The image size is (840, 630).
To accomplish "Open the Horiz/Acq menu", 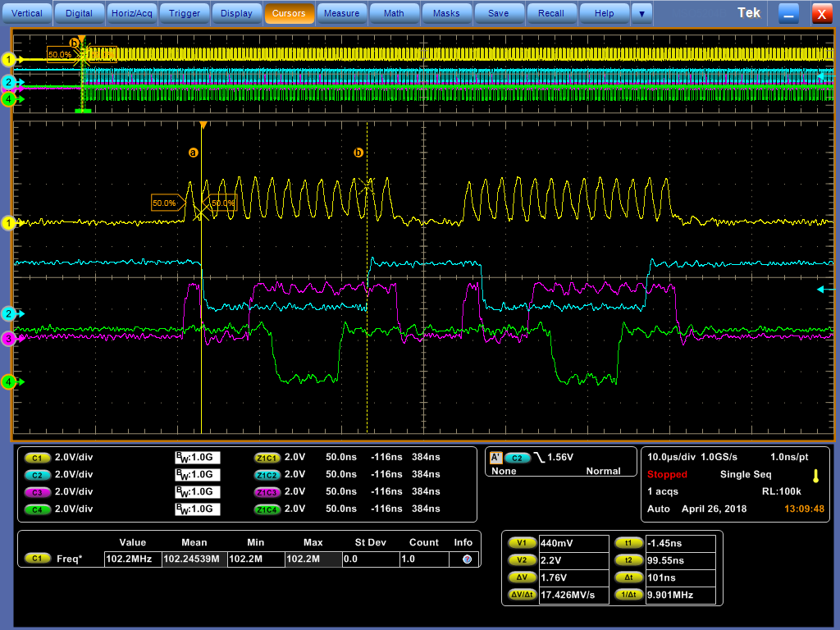I will 132,13.
